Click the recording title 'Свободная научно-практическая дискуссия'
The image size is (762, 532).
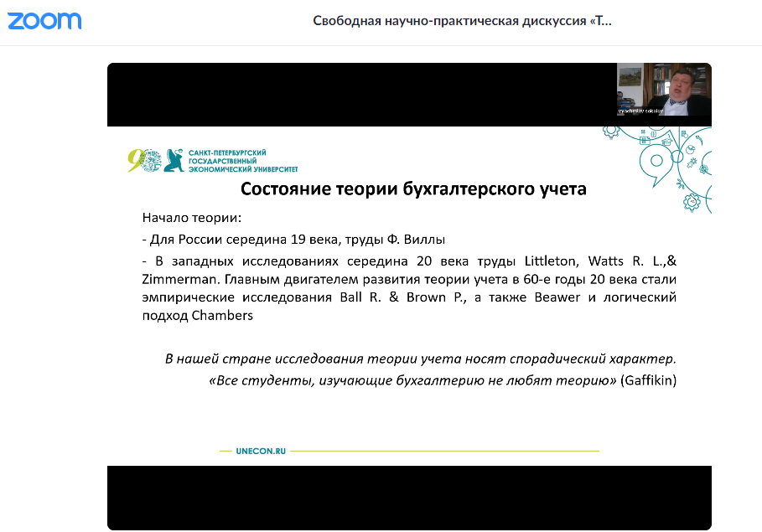pyautogui.click(x=462, y=21)
